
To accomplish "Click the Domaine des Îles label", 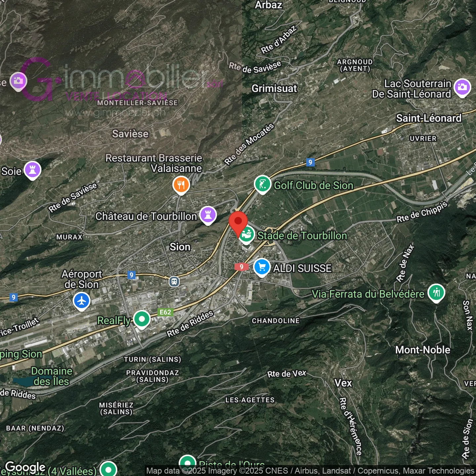I will (x=51, y=376).
